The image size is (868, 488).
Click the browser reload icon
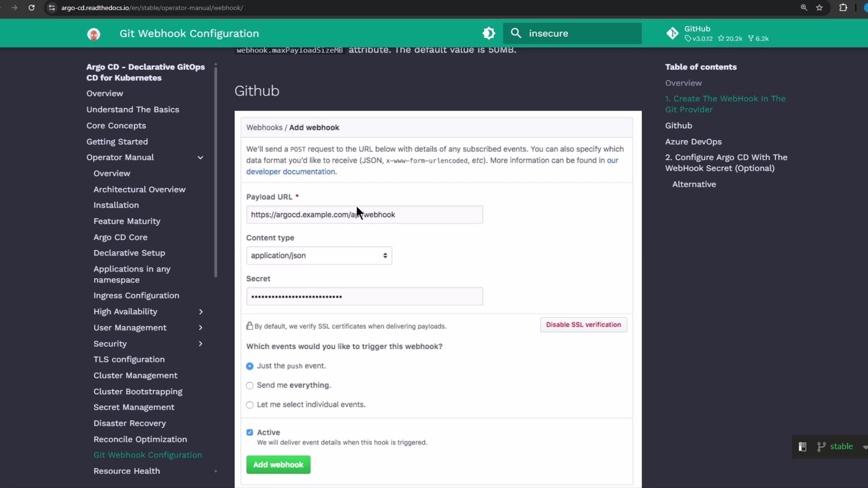tap(32, 8)
